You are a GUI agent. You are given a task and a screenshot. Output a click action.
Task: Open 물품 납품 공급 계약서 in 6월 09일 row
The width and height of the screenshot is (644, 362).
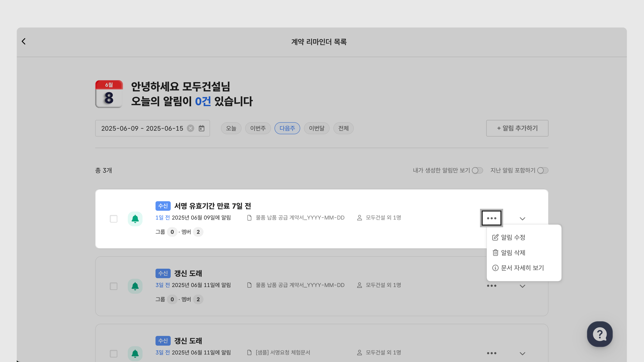click(300, 218)
